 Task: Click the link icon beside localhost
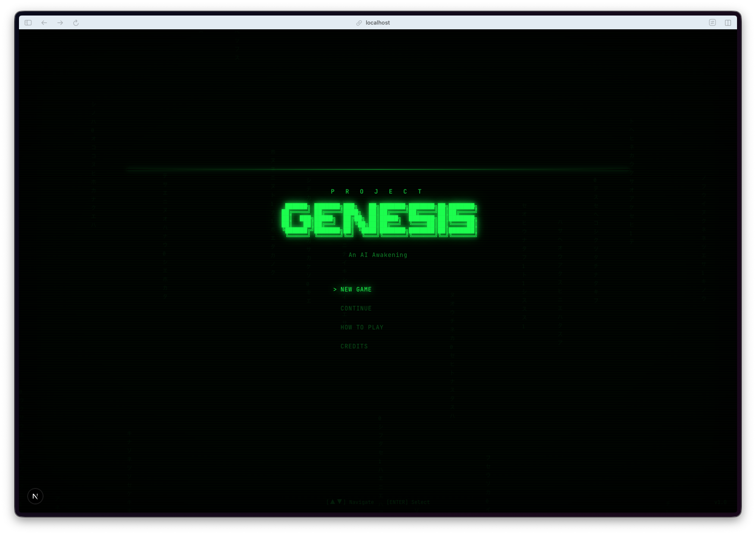(359, 23)
